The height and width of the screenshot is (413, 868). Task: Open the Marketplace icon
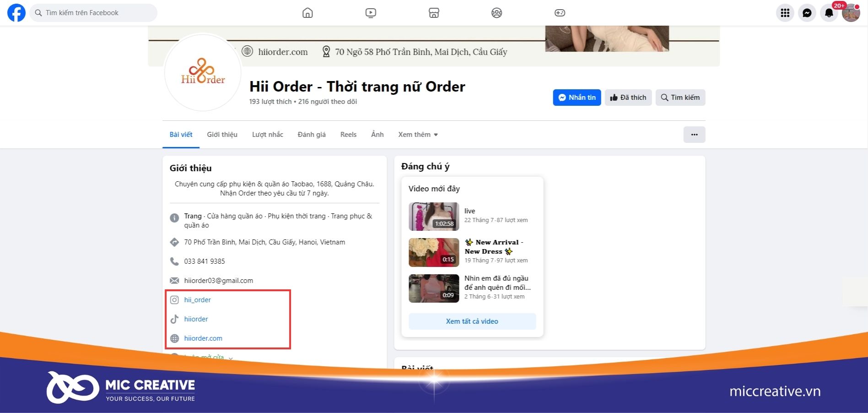[434, 13]
